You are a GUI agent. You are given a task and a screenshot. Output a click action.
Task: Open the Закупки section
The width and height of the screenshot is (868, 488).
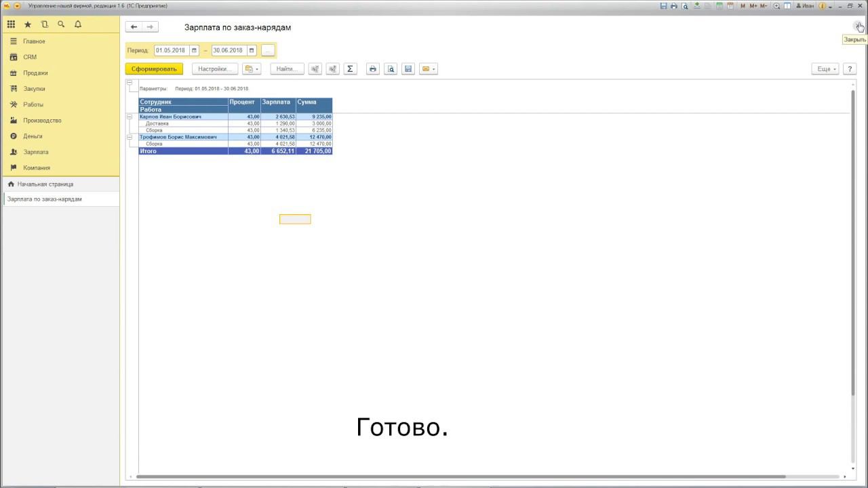(61, 89)
